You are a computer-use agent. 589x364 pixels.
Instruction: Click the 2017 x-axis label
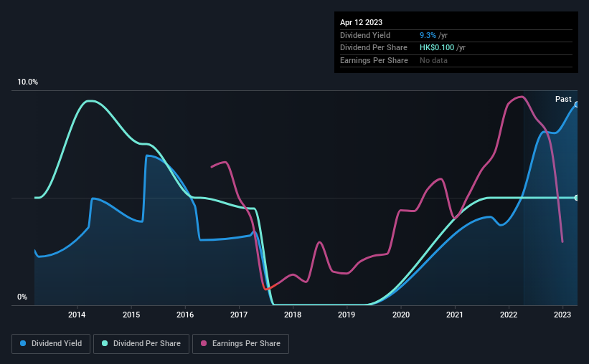[239, 315]
